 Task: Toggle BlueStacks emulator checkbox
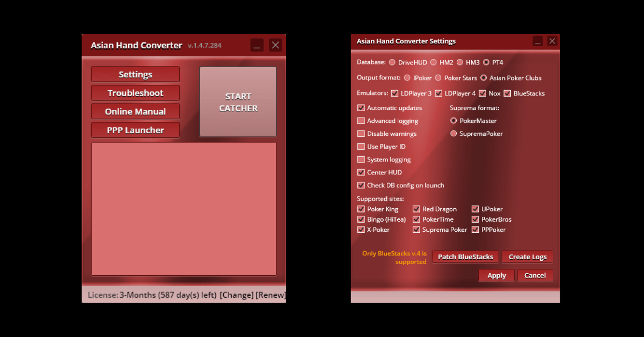[507, 93]
